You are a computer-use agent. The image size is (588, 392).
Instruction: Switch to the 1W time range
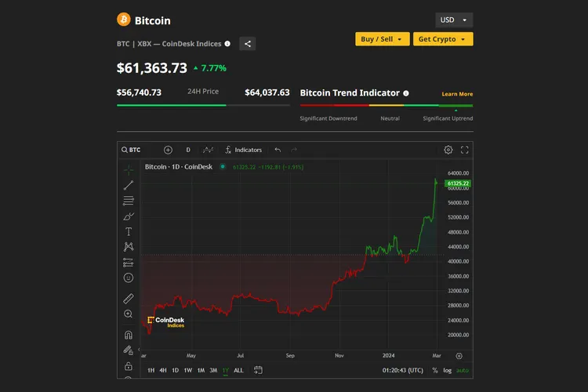tap(188, 370)
